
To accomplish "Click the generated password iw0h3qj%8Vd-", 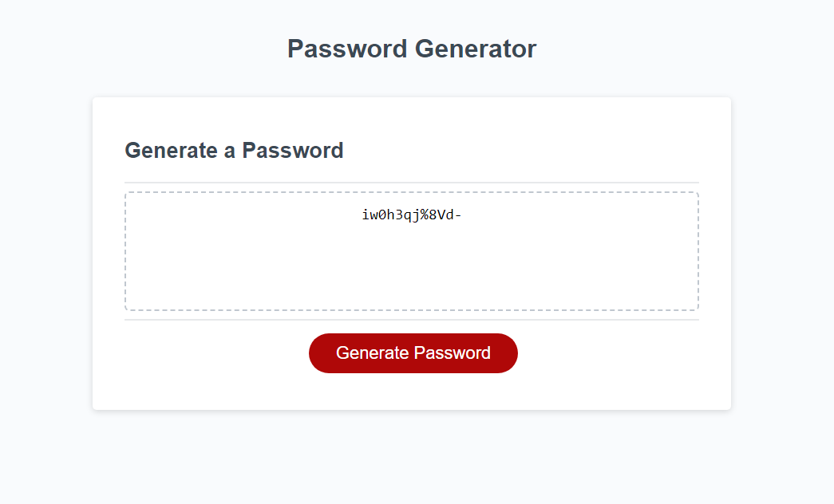I will pyautogui.click(x=412, y=214).
